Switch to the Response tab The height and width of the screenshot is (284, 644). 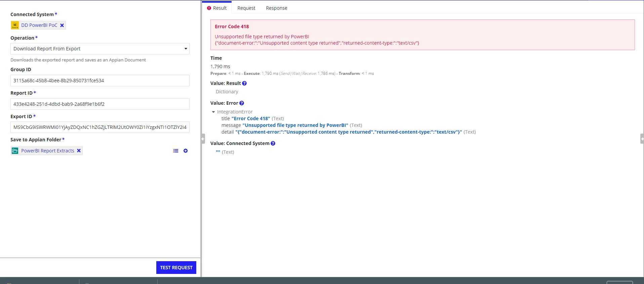[x=277, y=8]
